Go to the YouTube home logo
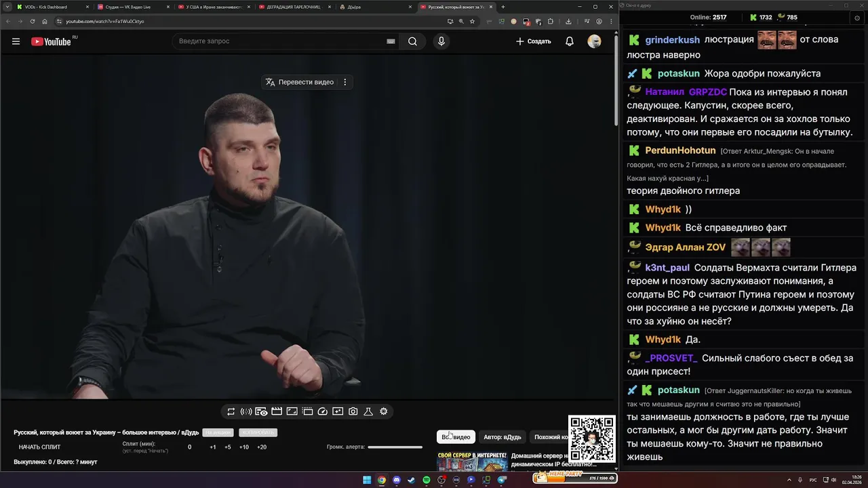This screenshot has width=868, height=488. click(x=51, y=41)
